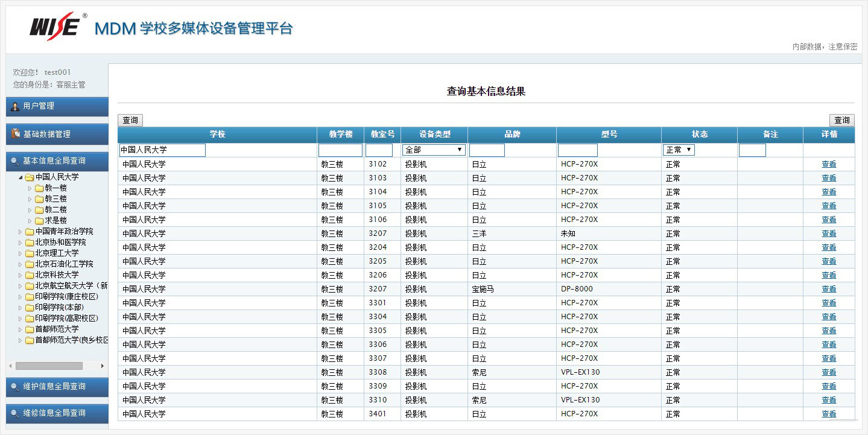Screen dimensions: 868x435
Task: Click the folder icon next to 北京理工大学
Action: pos(29,253)
